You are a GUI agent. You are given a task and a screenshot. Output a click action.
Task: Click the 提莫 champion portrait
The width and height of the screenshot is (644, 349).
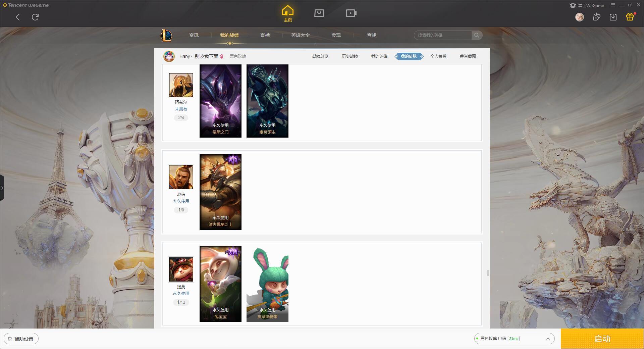(181, 269)
